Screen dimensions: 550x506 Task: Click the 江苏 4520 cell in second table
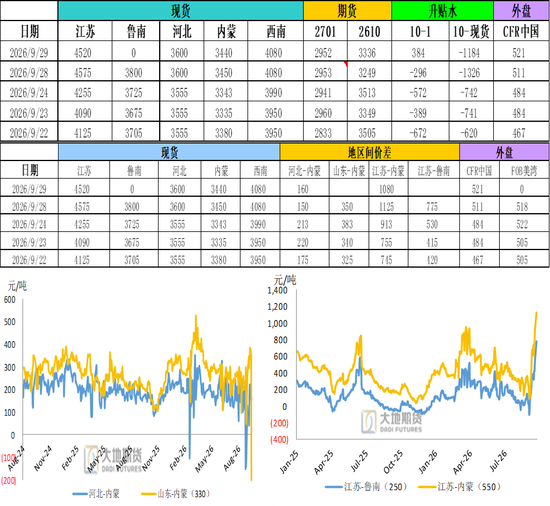tap(84, 189)
